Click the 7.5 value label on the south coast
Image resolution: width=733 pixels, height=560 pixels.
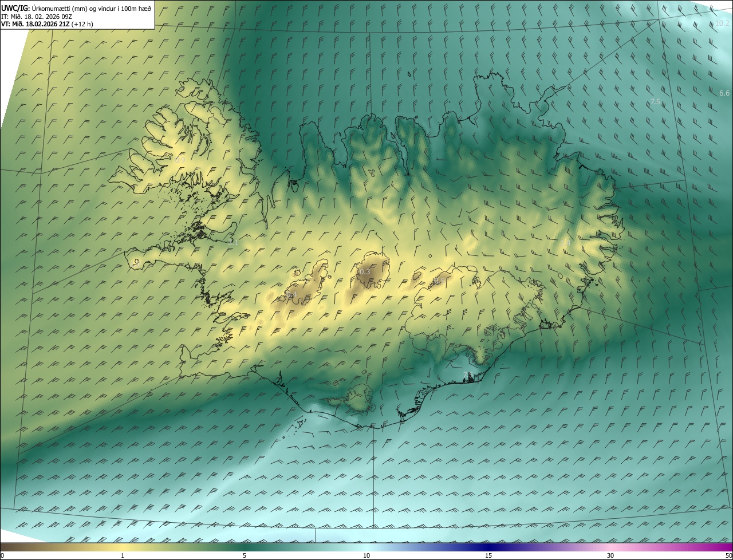point(468,374)
